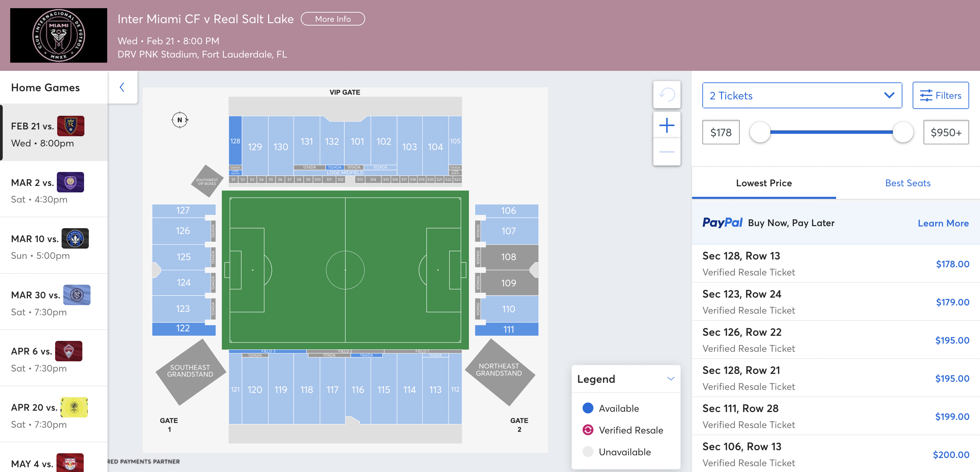Click the Verified Resale legend icon
This screenshot has width=980, height=472.
(588, 430)
